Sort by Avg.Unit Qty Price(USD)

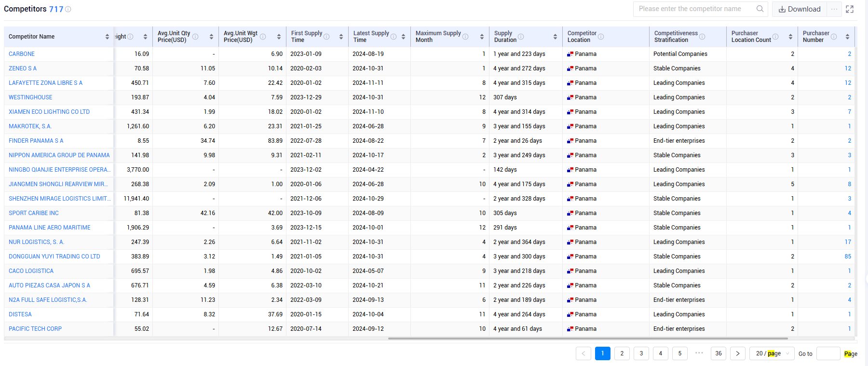tap(211, 37)
